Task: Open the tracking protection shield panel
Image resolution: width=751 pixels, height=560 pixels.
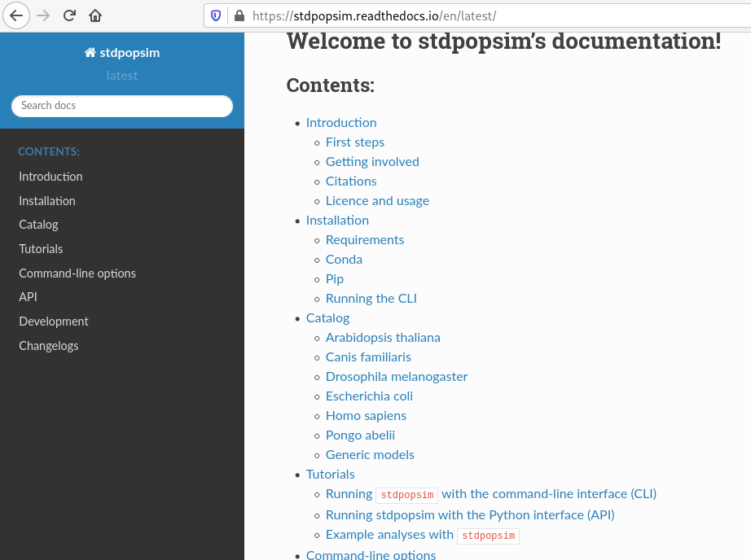Action: [x=214, y=16]
